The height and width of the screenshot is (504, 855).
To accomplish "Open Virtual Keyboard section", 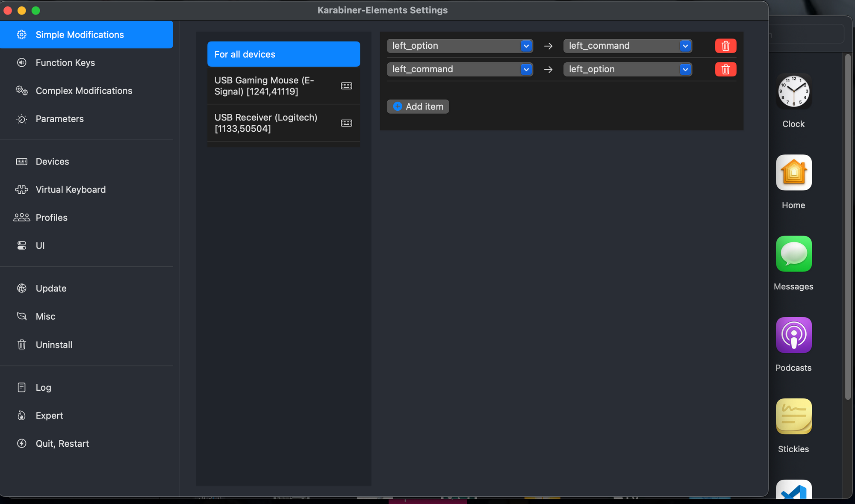I will (x=86, y=189).
